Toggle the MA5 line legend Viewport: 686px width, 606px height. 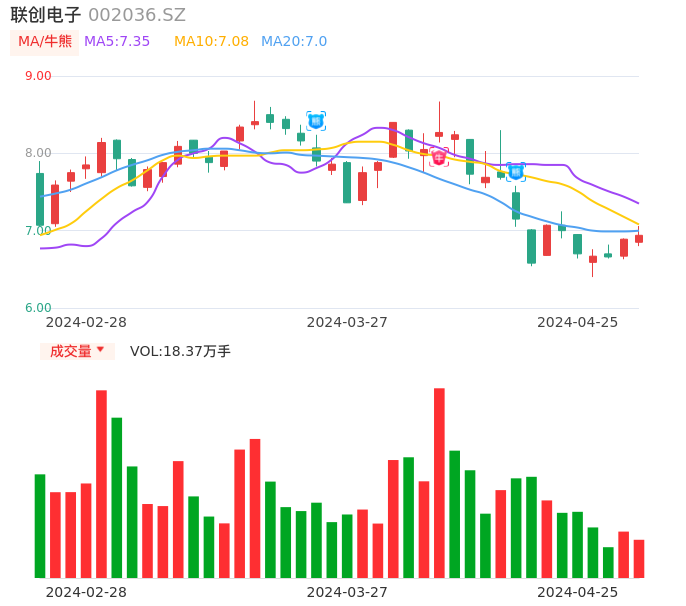click(117, 42)
